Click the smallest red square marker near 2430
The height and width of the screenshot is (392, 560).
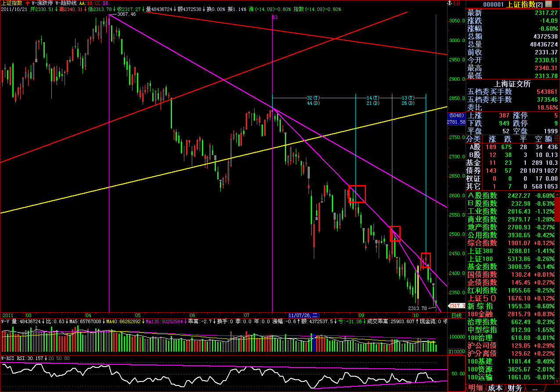tap(426, 260)
